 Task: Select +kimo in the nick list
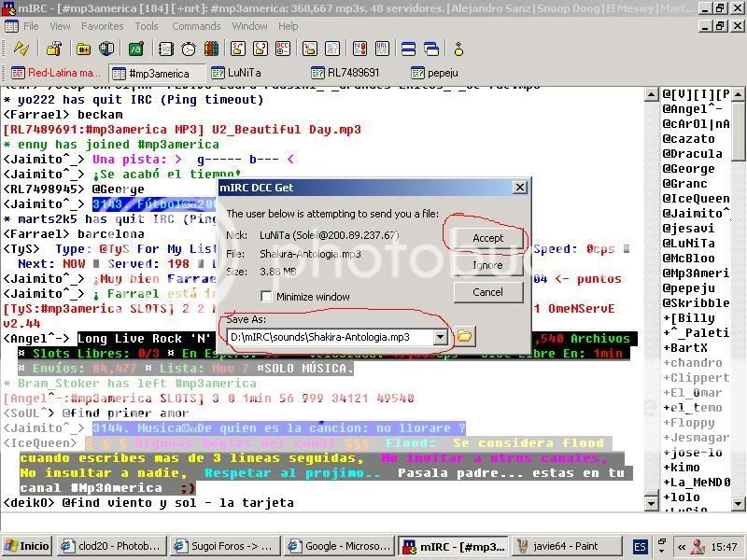pos(682,468)
